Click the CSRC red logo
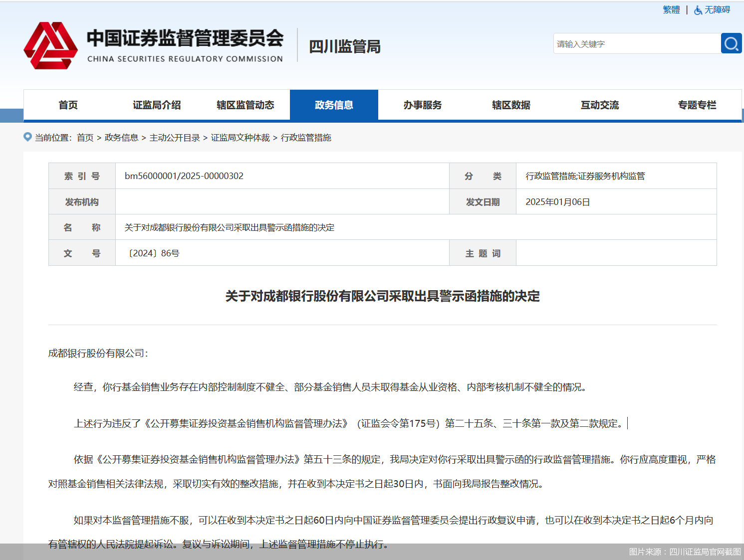744x560 pixels. (x=50, y=46)
